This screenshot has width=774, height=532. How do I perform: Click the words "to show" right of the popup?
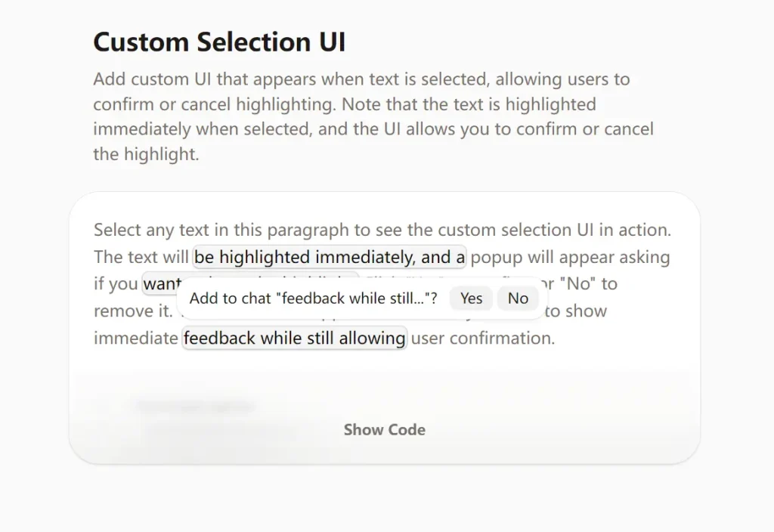pyautogui.click(x=576, y=311)
